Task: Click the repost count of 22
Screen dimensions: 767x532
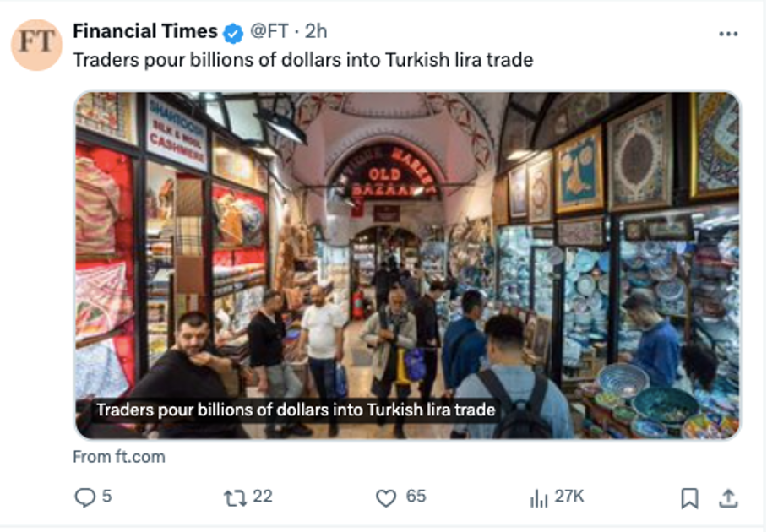Action: click(263, 497)
